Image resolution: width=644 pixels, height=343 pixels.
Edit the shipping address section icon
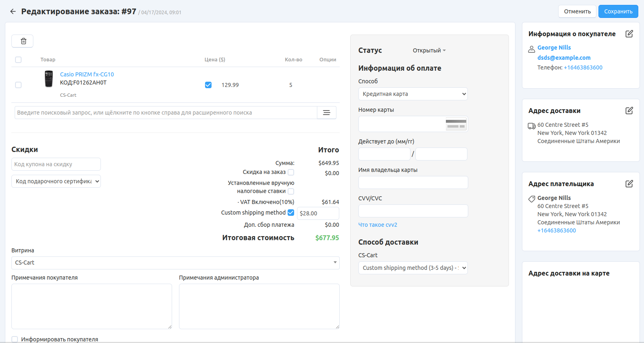coord(629,111)
